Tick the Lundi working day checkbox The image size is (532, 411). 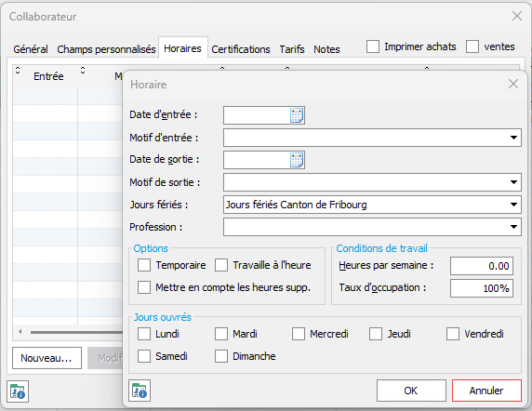point(144,334)
